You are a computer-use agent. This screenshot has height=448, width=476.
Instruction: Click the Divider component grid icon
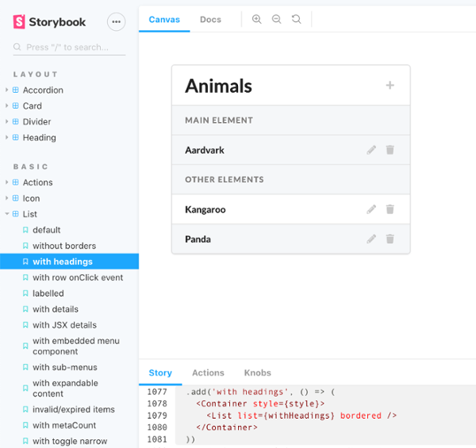(16, 121)
